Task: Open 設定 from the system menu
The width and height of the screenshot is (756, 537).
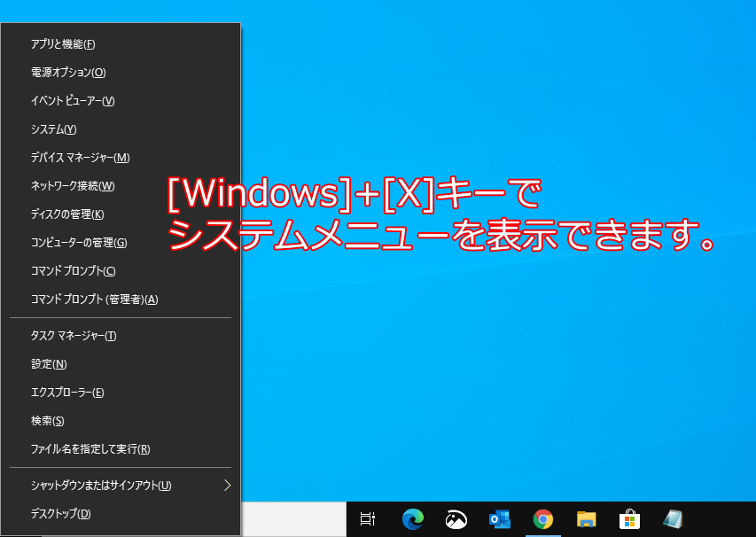Action: [x=49, y=364]
